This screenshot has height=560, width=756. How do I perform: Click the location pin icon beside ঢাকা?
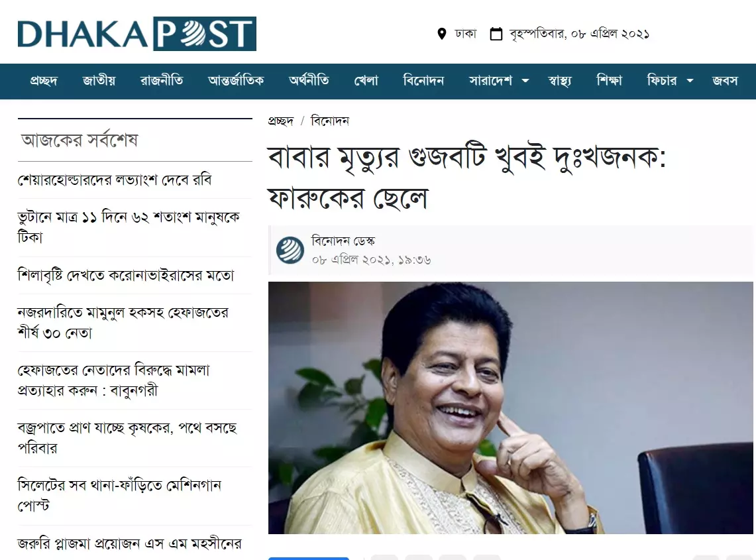[442, 34]
